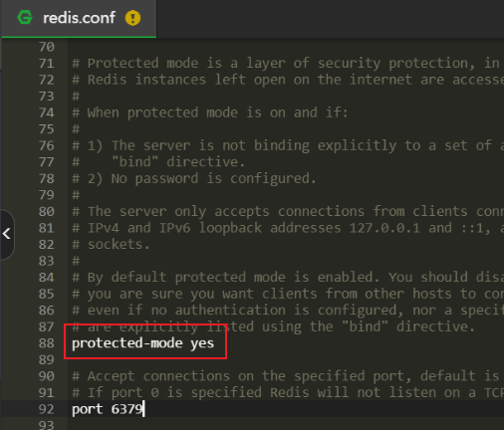Place cursor on protected-mode yes line
This screenshot has height=430, width=504.
coord(142,343)
